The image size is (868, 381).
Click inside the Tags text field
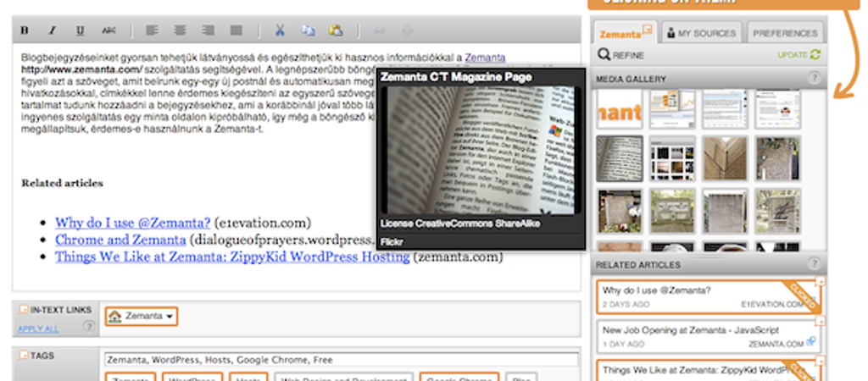[x=341, y=360]
